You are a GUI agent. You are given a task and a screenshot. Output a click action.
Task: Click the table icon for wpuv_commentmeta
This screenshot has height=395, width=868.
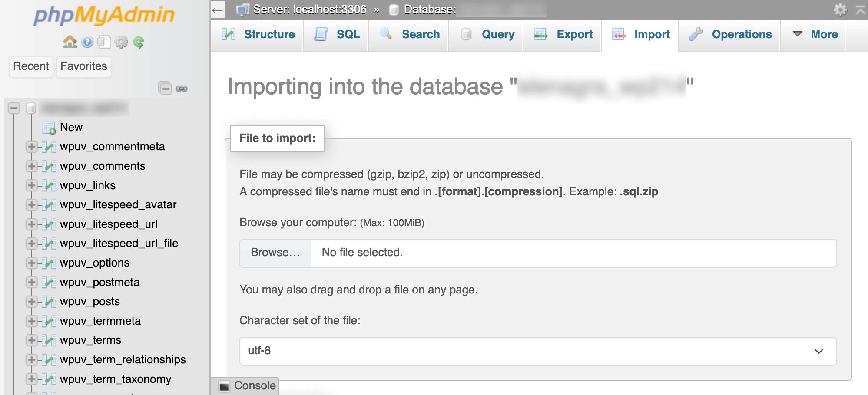(x=49, y=147)
